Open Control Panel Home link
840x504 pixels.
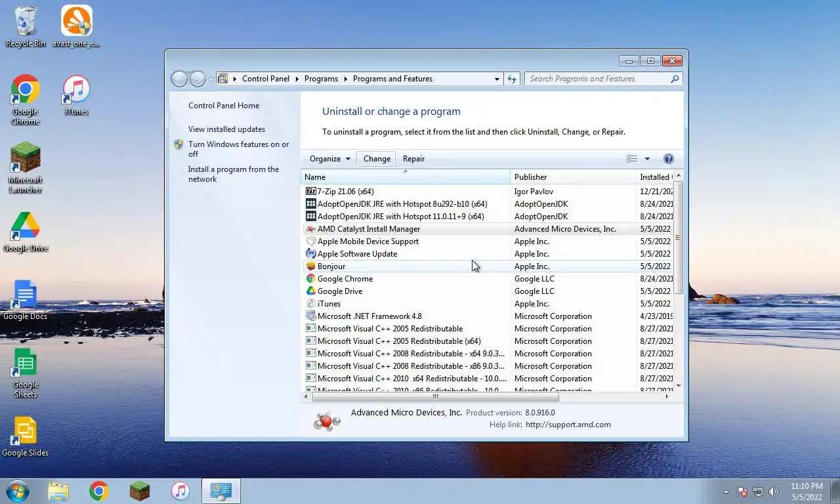pos(224,106)
